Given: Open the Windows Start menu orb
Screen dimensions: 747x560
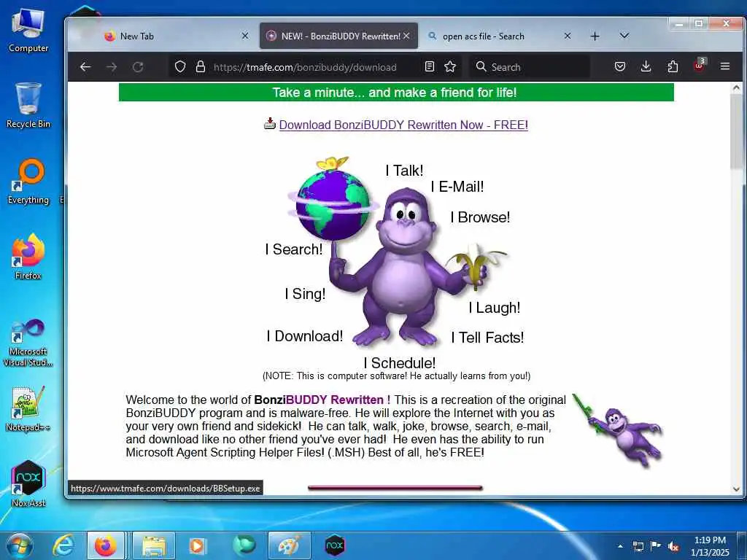Looking at the screenshot, I should click(x=20, y=545).
